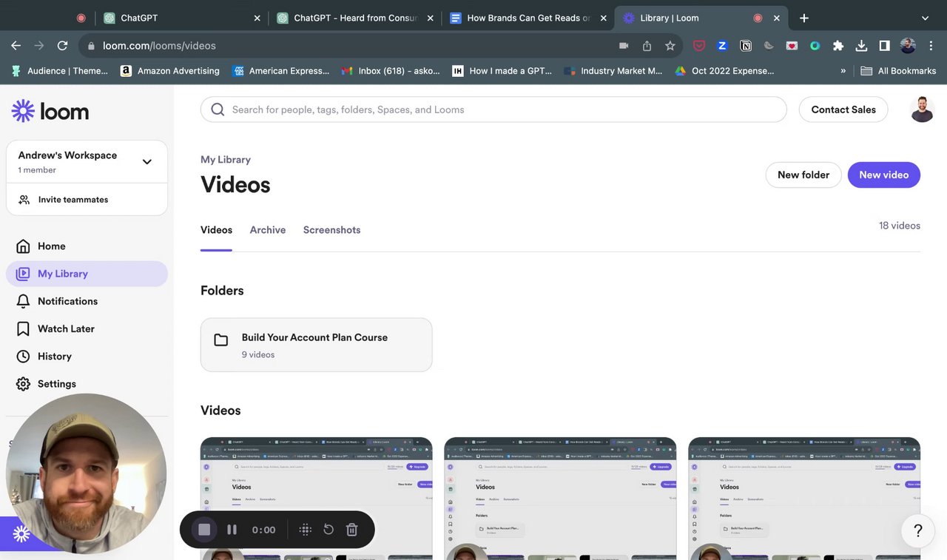Click the magnifier icon in Loom search

(218, 109)
